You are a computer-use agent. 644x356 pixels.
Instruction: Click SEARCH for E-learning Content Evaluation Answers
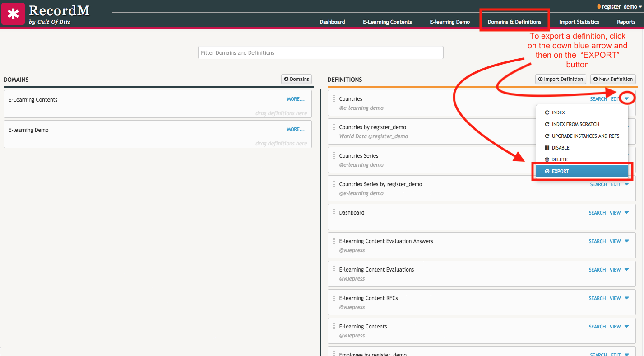[x=597, y=241]
